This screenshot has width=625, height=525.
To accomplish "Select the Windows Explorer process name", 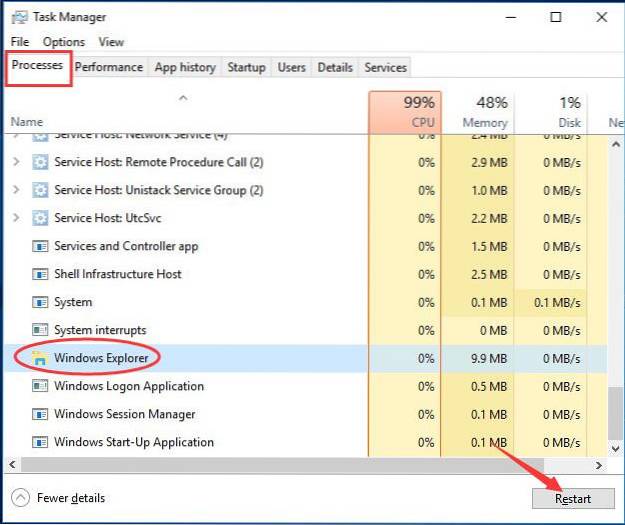I will click(x=101, y=358).
